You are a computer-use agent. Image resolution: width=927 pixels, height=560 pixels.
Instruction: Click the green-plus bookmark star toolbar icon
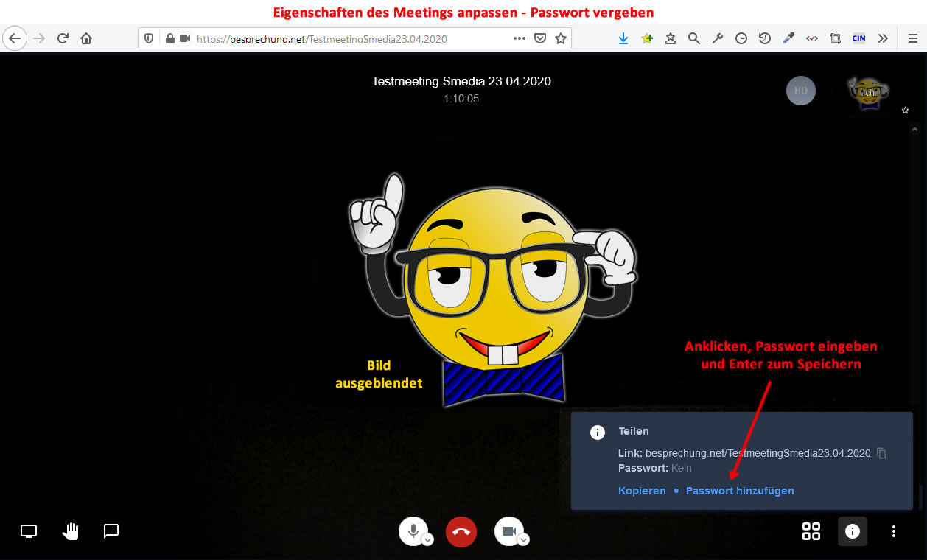pos(647,38)
